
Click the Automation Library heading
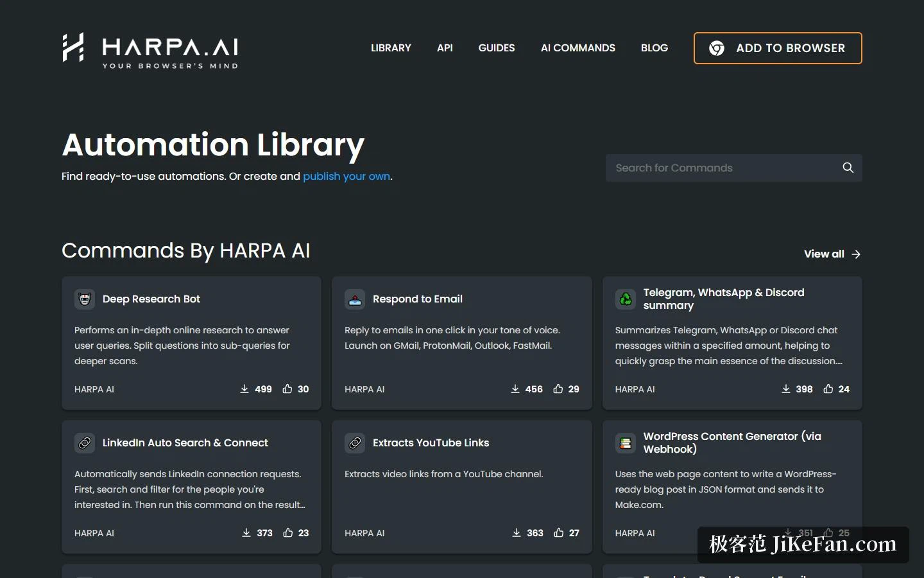213,145
